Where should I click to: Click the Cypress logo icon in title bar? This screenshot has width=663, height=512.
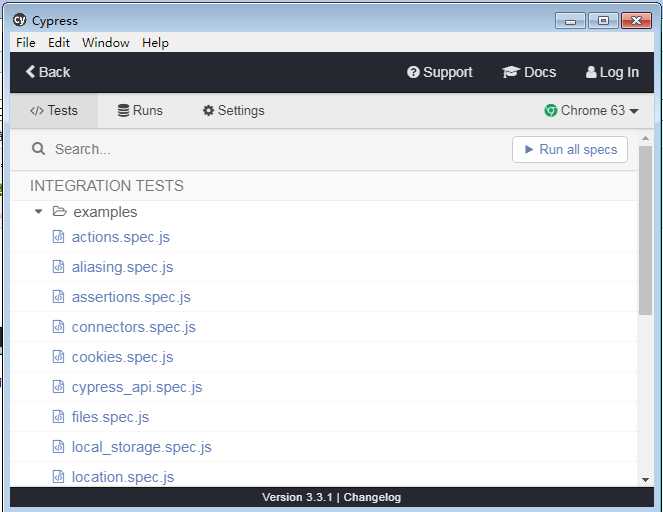19,20
